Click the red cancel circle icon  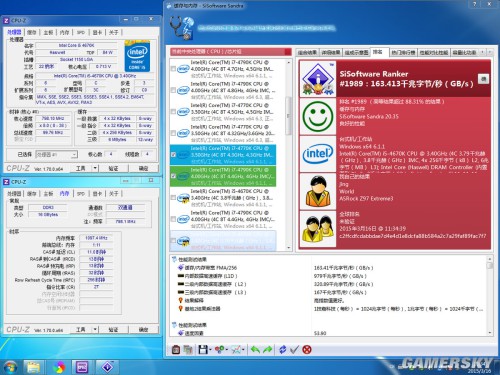click(307, 349)
